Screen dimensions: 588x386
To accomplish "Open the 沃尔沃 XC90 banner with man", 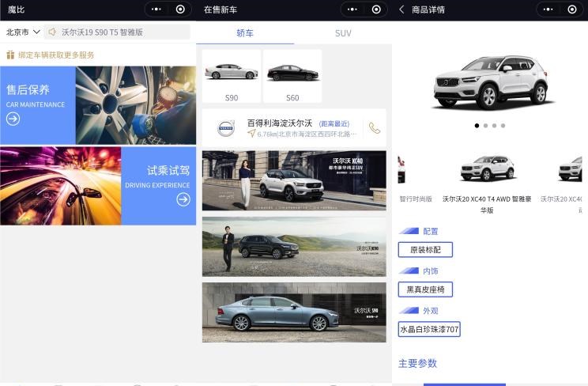I will pyautogui.click(x=294, y=247).
